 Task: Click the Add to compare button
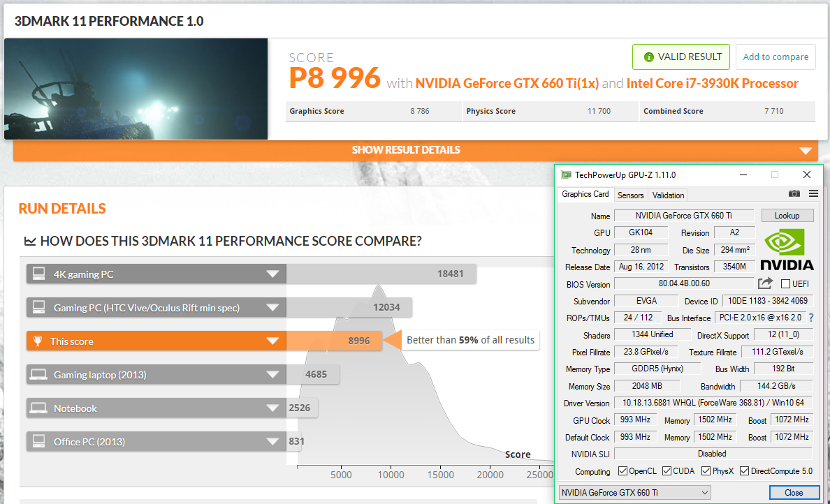776,57
